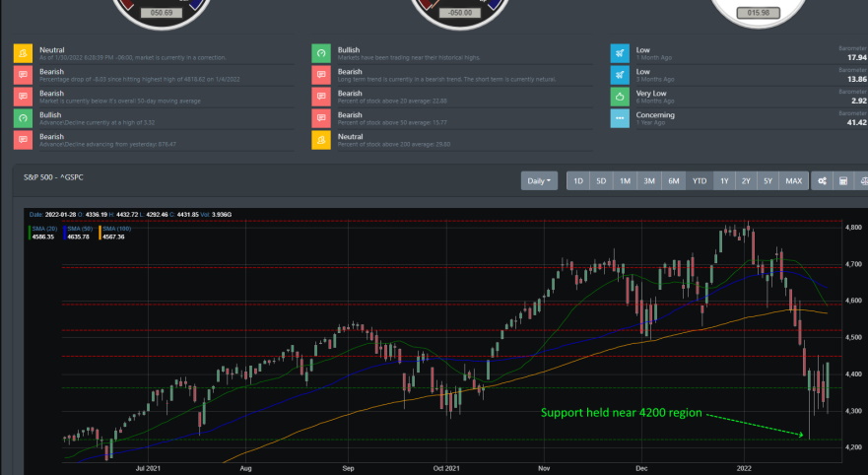Open chart indicator settings gears icon
The width and height of the screenshot is (868, 475).
pos(822,181)
